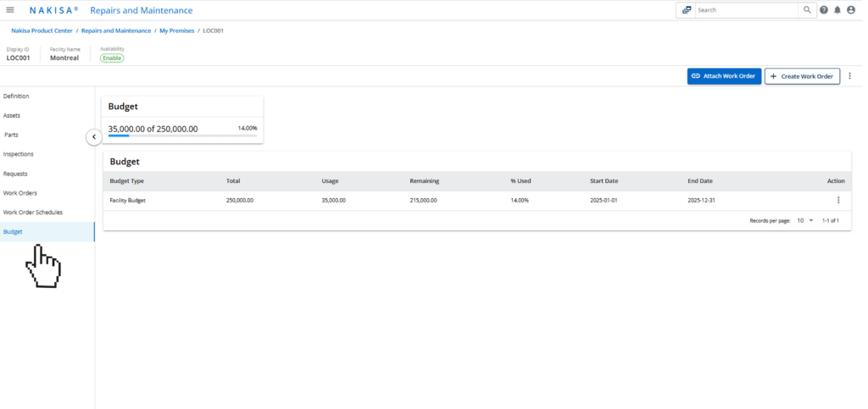868x409 pixels.
Task: Go to the Assets sidebar tab
Action: 12,115
